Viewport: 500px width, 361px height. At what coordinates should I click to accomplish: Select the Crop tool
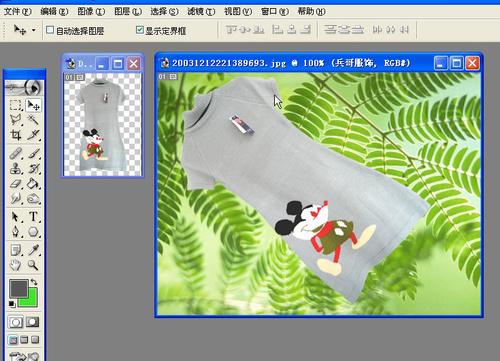pyautogui.click(x=15, y=135)
